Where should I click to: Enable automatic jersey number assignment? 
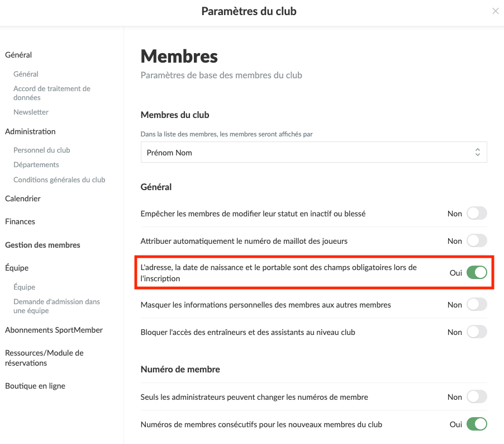pos(477,241)
